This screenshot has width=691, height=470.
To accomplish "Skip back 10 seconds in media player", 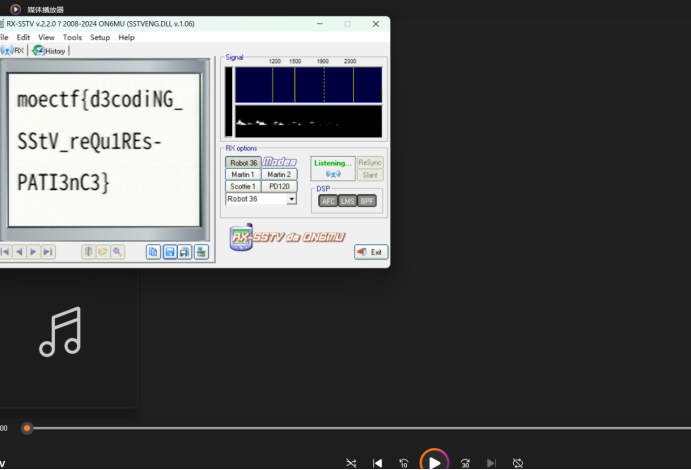I will click(403, 463).
